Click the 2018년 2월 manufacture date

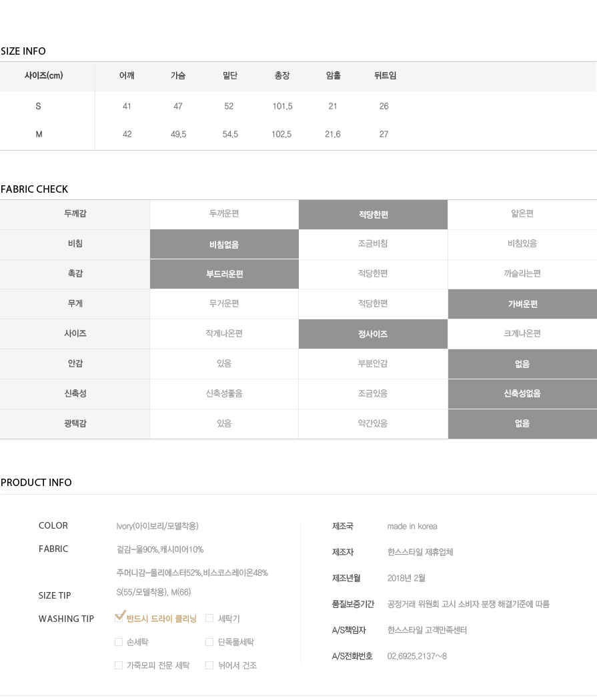pos(406,578)
